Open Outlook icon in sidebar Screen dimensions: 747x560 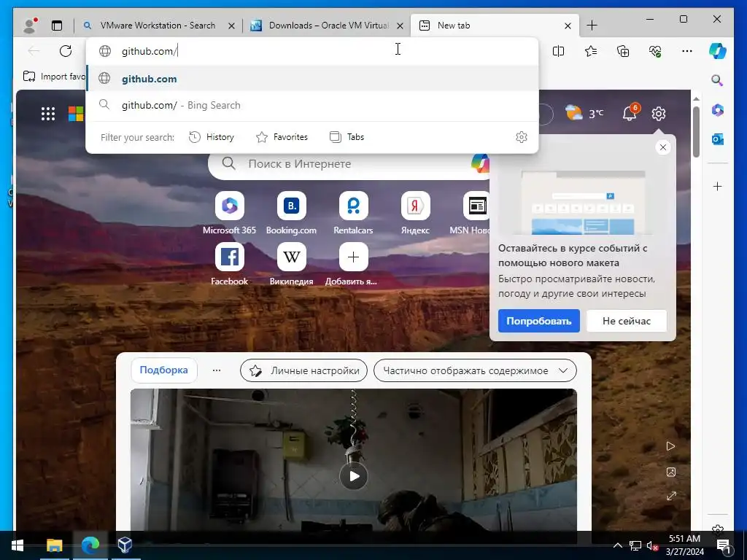pyautogui.click(x=718, y=139)
